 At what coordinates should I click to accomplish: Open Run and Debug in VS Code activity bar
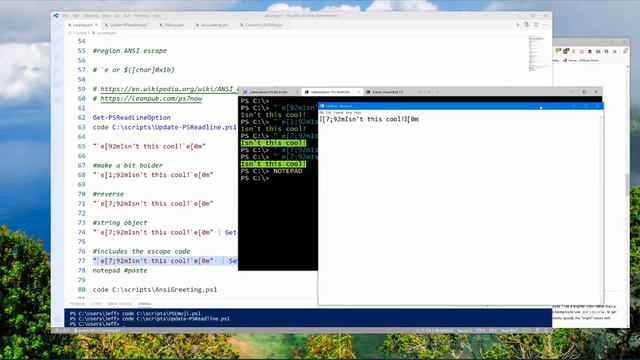tap(58, 70)
